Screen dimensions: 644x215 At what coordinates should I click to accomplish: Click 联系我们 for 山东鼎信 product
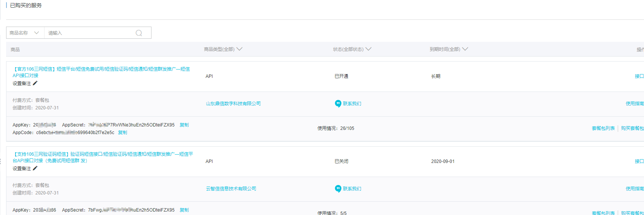[x=352, y=104]
